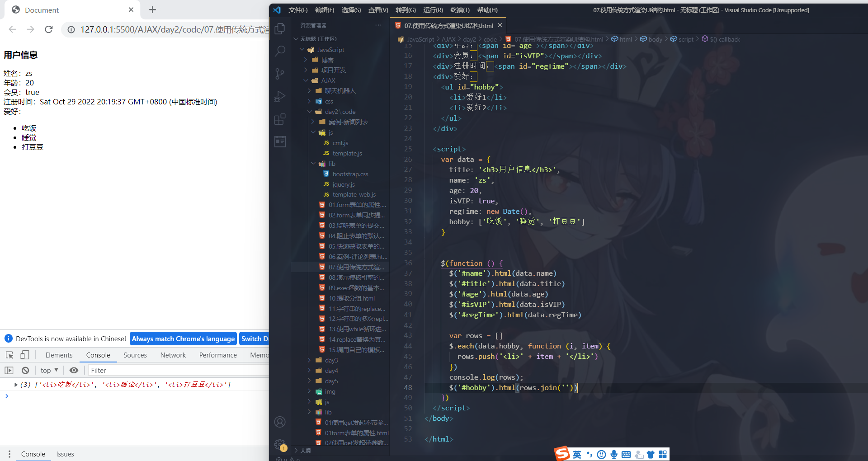The width and height of the screenshot is (868, 461).
Task: Open the Run and Debug panel
Action: click(x=280, y=96)
